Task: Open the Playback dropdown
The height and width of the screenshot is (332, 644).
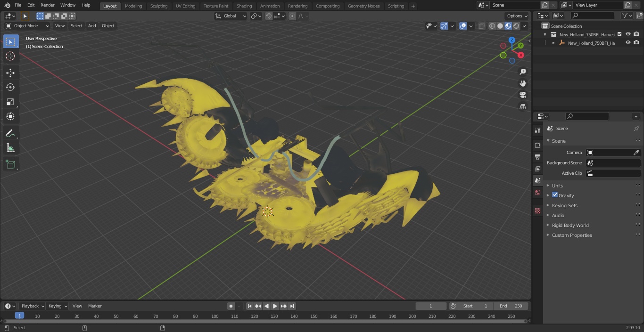Action: click(32, 306)
